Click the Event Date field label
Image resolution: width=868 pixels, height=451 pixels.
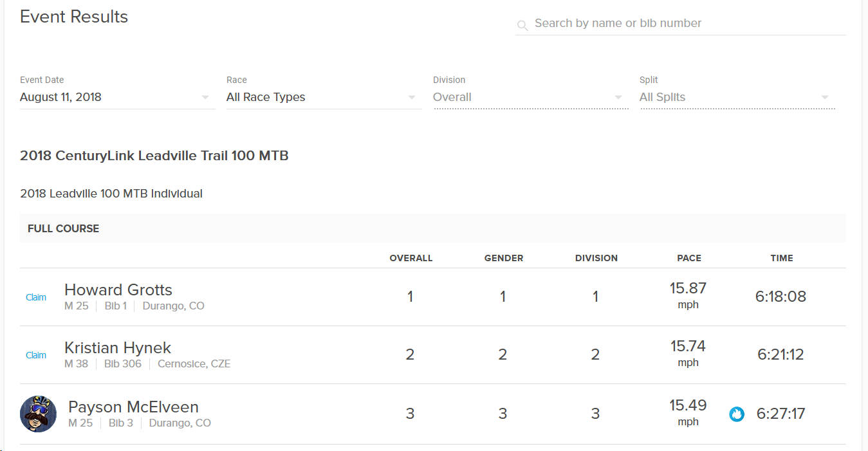tap(42, 80)
